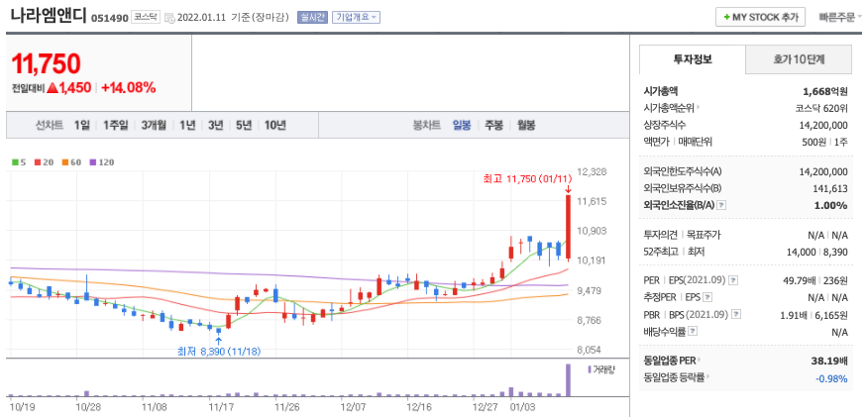
Task: Switch to the 투자정보 tab
Action: pos(693,59)
